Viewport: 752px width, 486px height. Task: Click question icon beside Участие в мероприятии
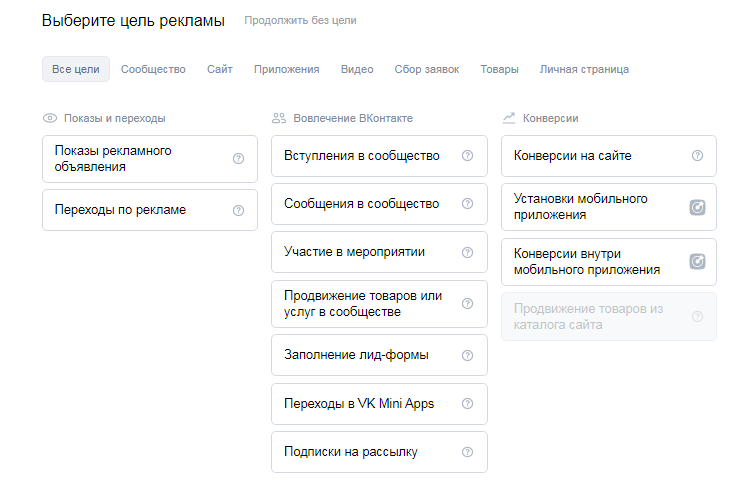click(467, 252)
